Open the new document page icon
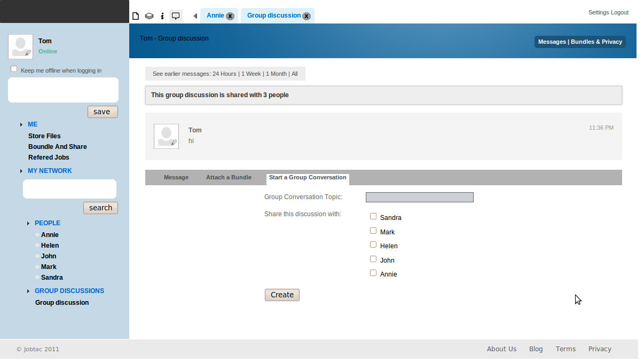This screenshot has height=363, width=644. click(x=136, y=16)
